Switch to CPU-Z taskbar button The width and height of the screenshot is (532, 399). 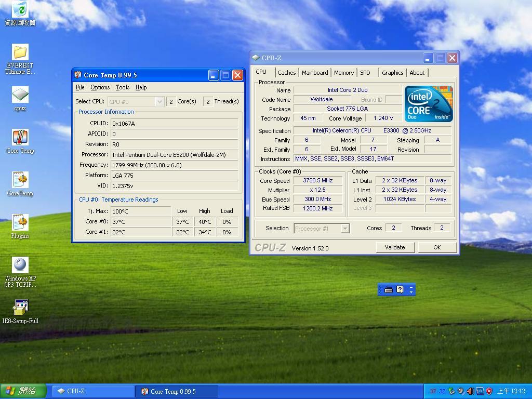click(94, 391)
